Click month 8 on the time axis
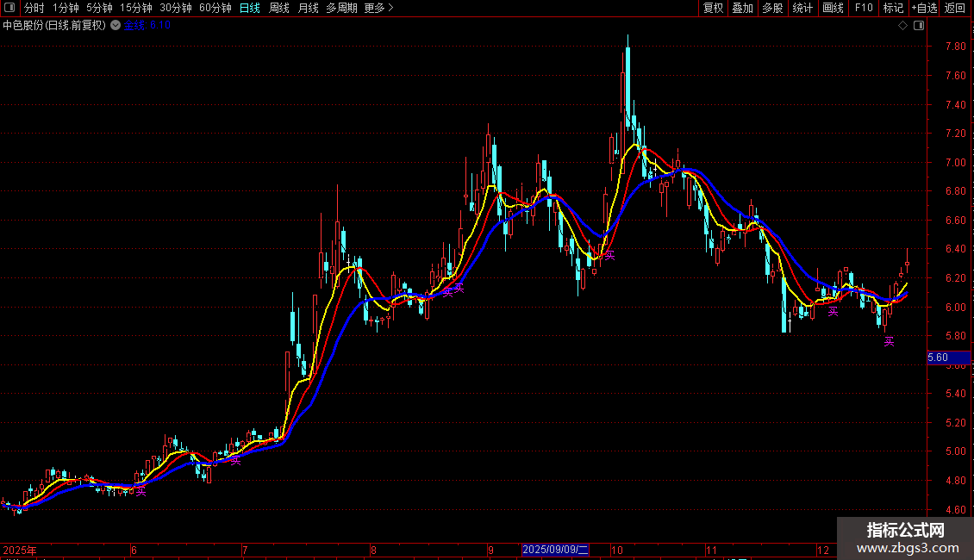 pyautogui.click(x=373, y=550)
